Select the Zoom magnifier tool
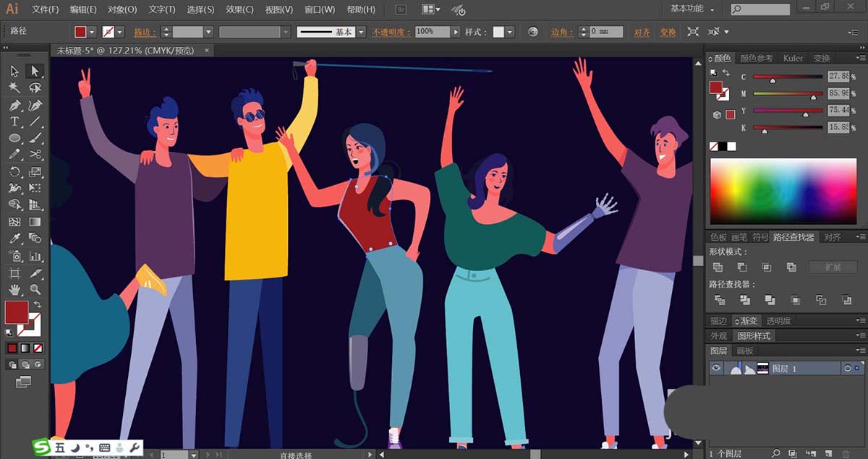 click(35, 290)
